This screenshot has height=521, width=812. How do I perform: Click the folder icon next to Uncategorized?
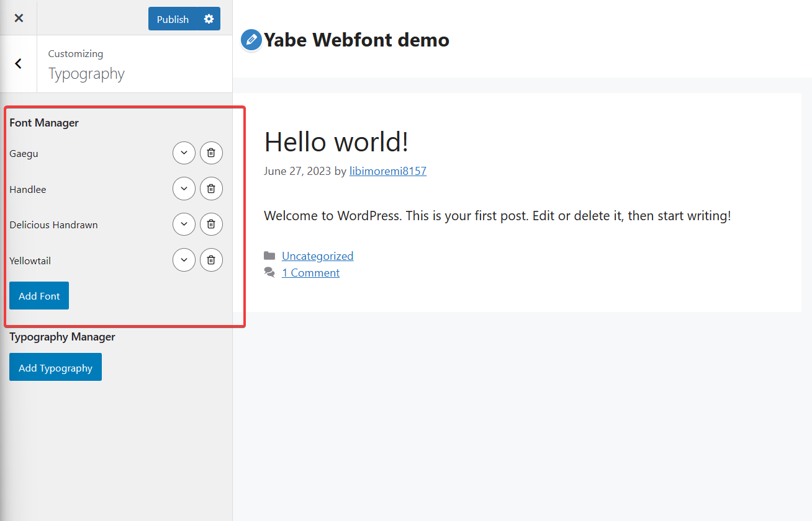269,256
